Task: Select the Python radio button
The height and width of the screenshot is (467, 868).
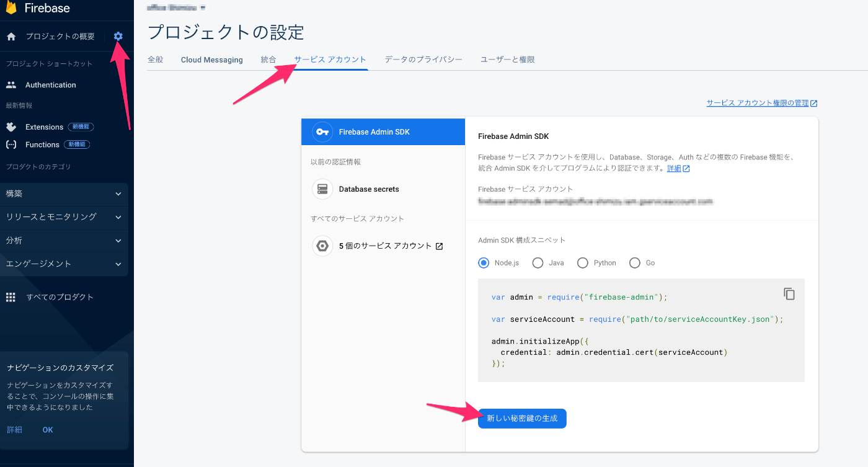Action: 582,263
